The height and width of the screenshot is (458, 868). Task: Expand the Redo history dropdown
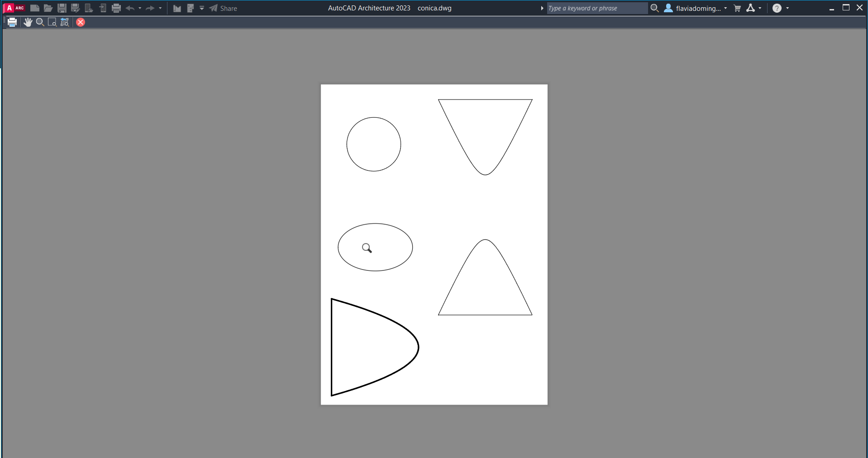point(160,8)
